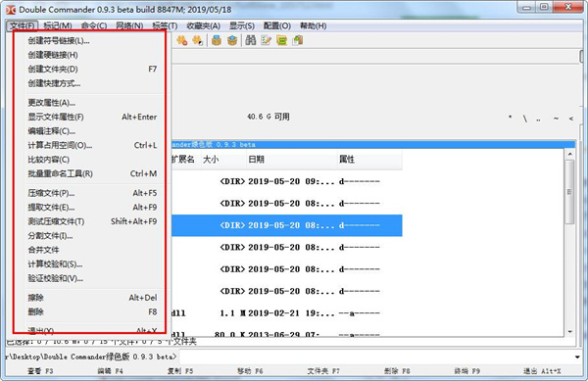This screenshot has height=381, width=588.
Task: Sort by the 大小 column header
Action: pyautogui.click(x=223, y=160)
